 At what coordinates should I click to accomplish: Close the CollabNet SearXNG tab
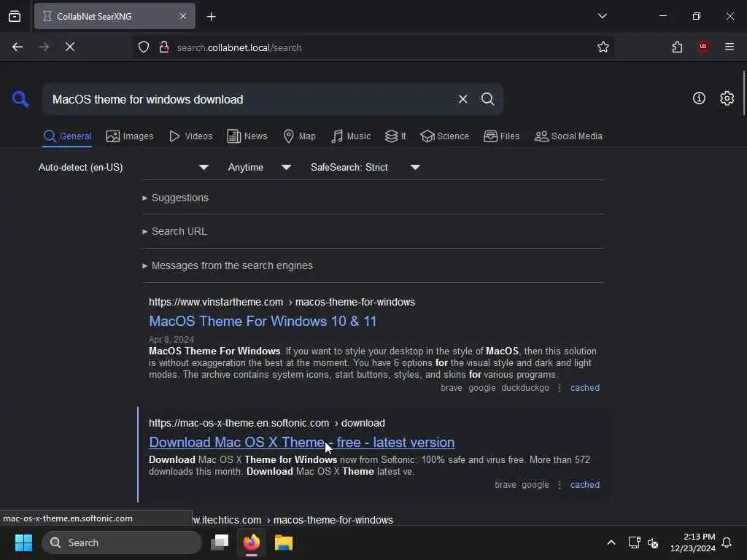coord(183,16)
